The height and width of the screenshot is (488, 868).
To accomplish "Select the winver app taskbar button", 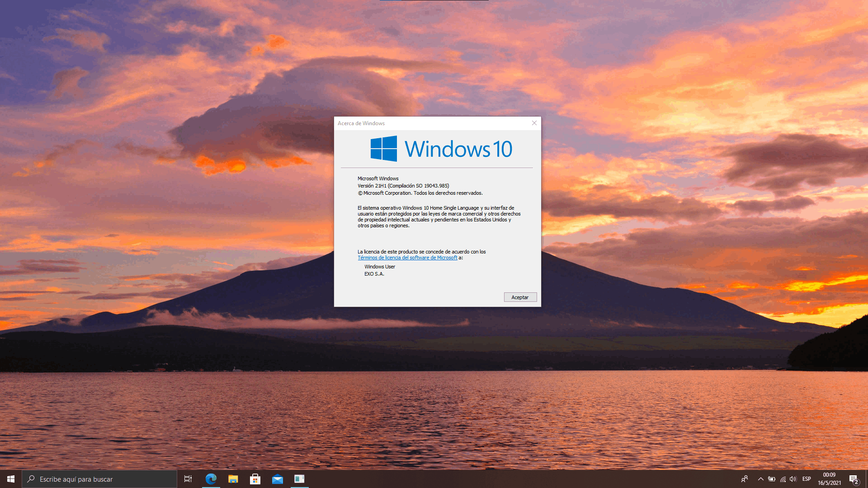I will [x=299, y=479].
